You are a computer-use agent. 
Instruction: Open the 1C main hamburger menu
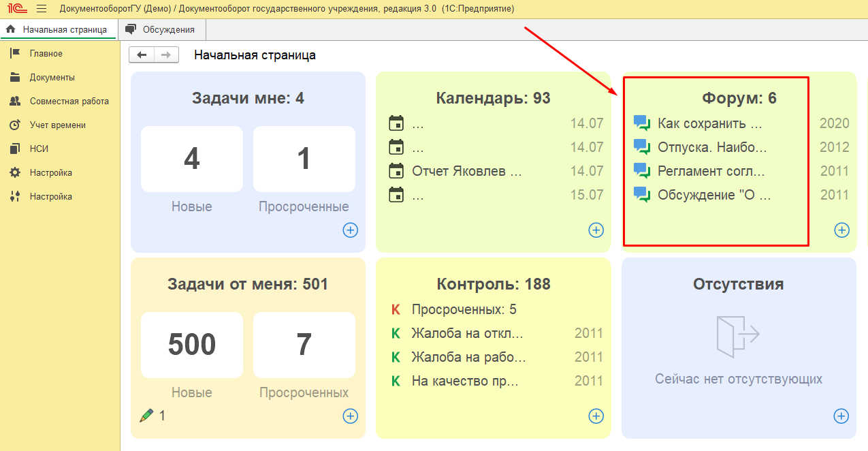[42, 9]
